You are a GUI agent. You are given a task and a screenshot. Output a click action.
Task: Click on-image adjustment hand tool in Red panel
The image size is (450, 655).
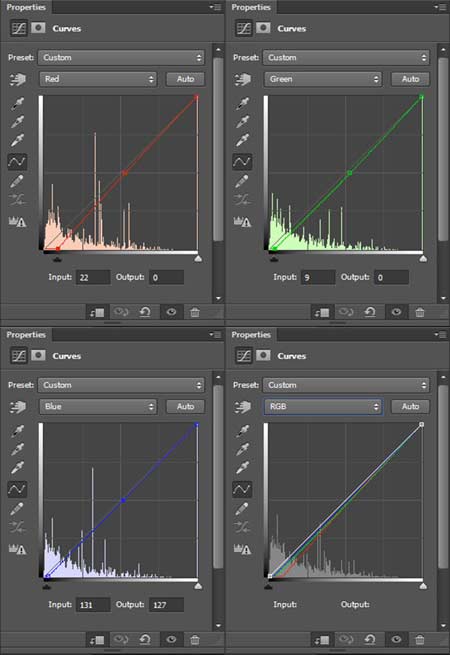[18, 79]
